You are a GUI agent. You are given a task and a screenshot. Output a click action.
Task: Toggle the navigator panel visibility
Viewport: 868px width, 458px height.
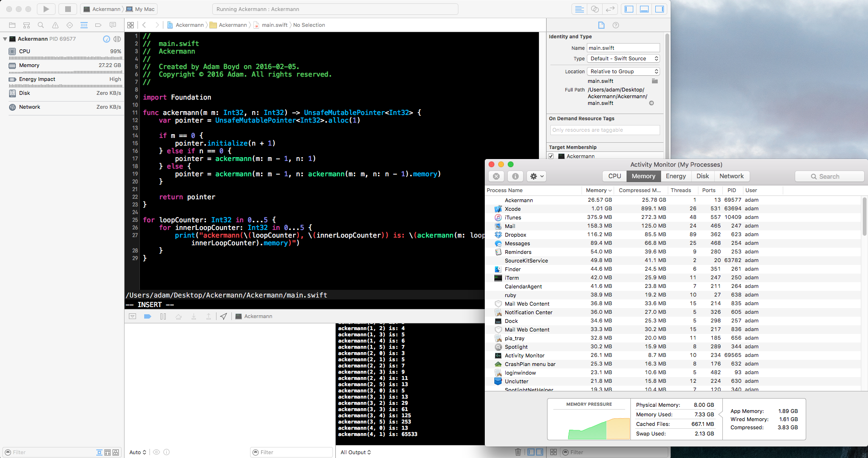click(629, 9)
